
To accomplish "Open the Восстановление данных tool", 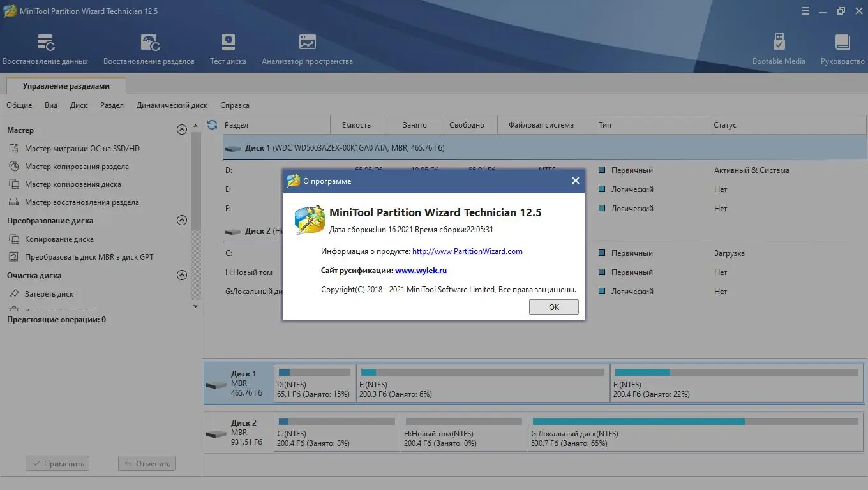I will (x=47, y=48).
